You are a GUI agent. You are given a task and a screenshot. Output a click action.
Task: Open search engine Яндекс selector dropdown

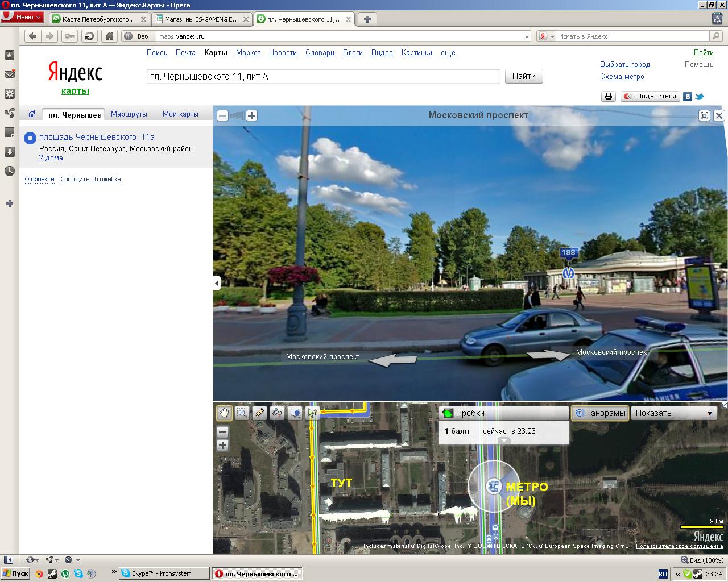coord(547,36)
